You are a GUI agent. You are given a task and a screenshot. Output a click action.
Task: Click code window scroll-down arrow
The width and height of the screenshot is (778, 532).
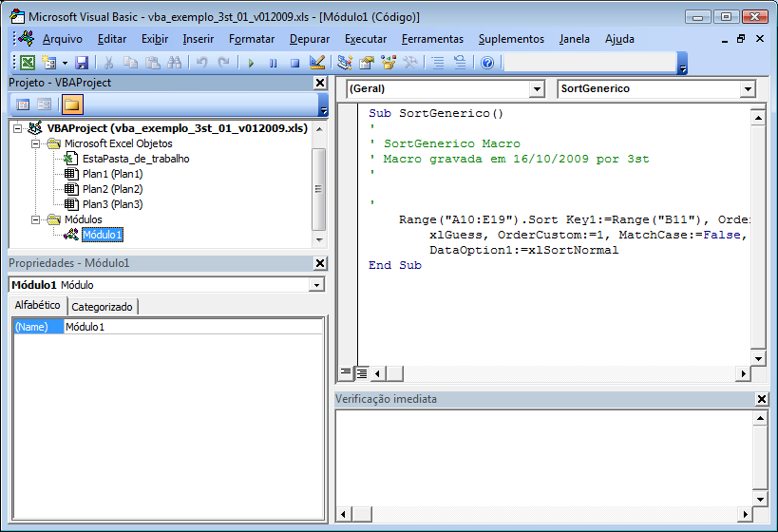tap(758, 359)
